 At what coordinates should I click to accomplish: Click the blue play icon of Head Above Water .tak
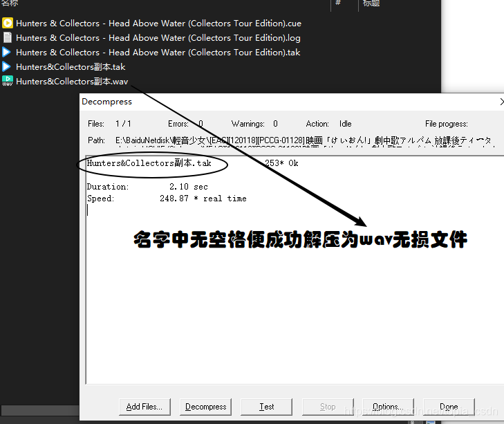click(6, 52)
